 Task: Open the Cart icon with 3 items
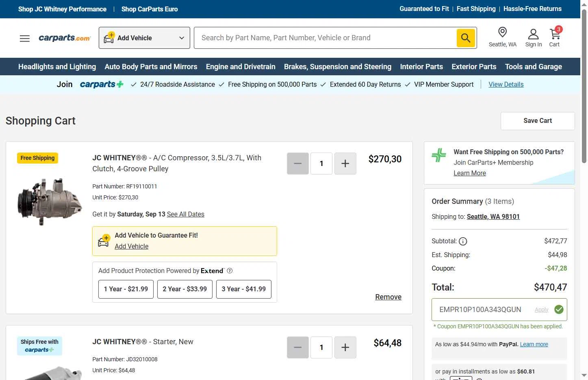pos(555,33)
